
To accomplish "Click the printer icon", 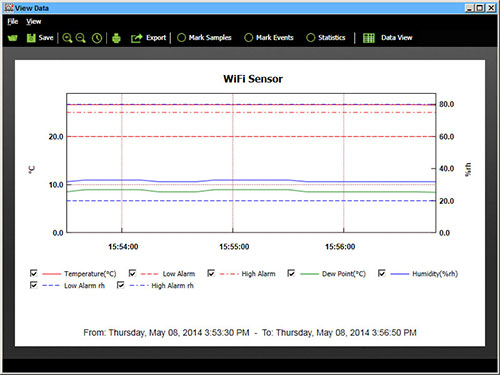I will tap(116, 38).
